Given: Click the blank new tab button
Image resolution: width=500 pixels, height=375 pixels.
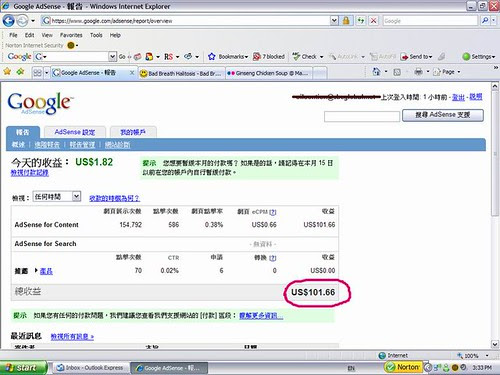Looking at the screenshot, I should tap(320, 73).
